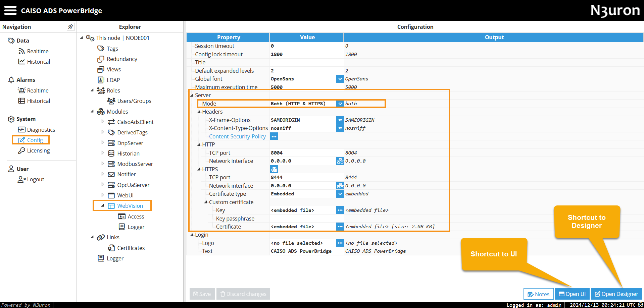Screen dimensions: 644x308
Task: Edit the Session timeout value
Action: pos(306,46)
